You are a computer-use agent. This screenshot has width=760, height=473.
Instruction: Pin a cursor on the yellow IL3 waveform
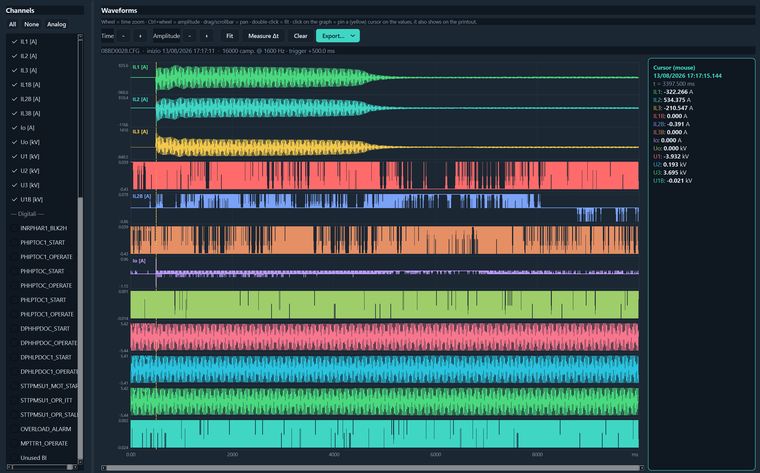(x=262, y=147)
